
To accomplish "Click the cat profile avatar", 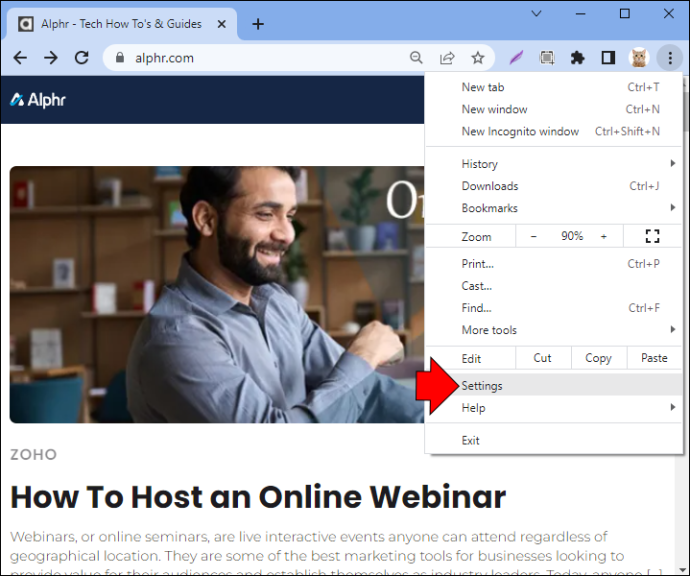I will coord(639,58).
